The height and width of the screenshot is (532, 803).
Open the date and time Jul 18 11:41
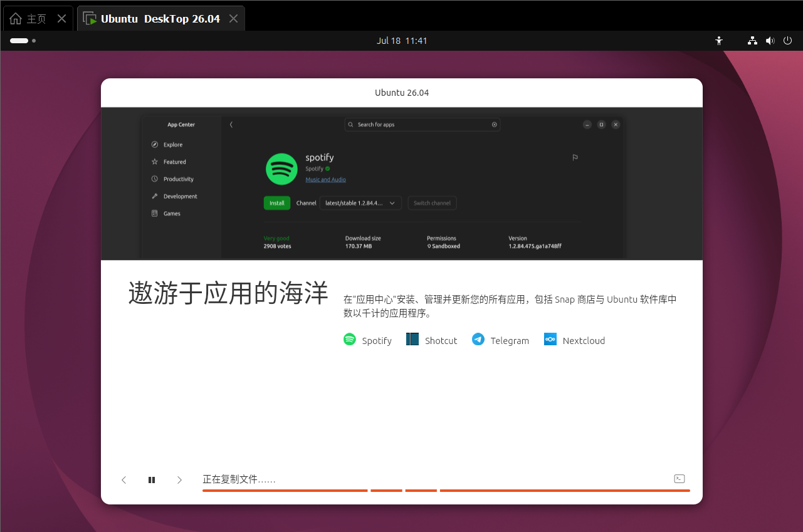click(402, 41)
